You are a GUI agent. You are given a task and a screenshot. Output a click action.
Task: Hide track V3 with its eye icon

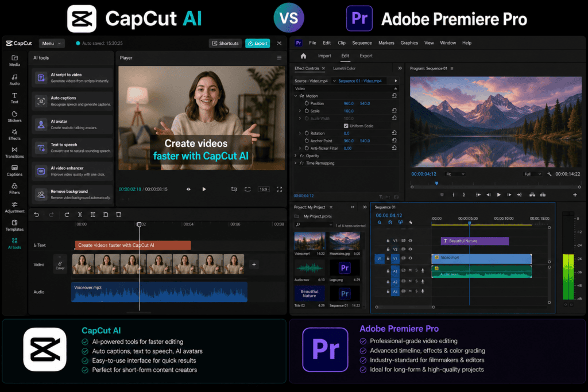[410, 240]
